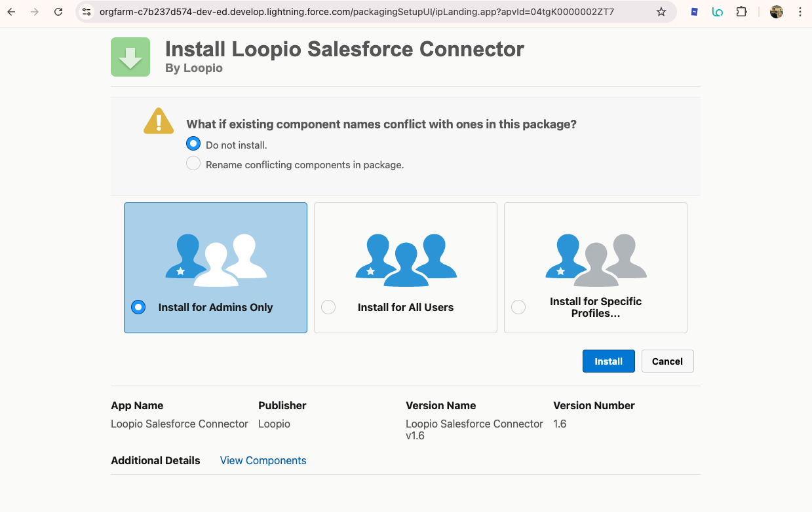Screen dimensions: 812x512
Task: Click the App Name column label
Action: [137, 405]
